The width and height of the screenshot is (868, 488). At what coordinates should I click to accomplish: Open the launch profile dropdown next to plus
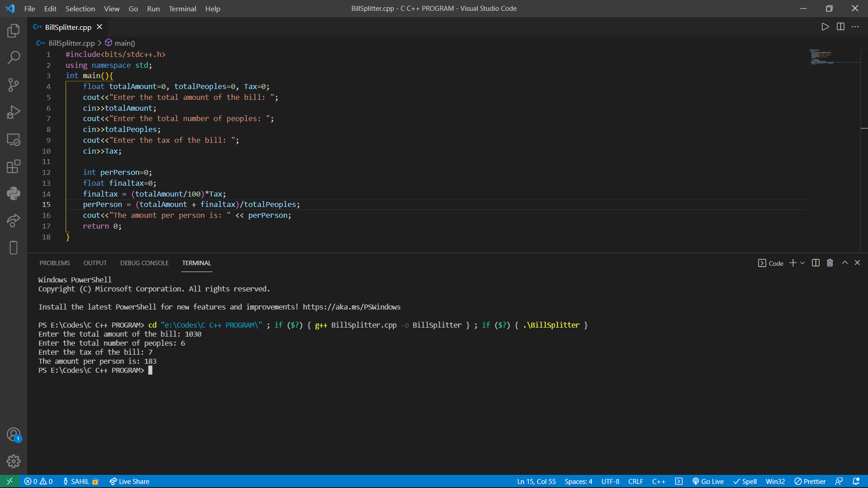pyautogui.click(x=803, y=263)
